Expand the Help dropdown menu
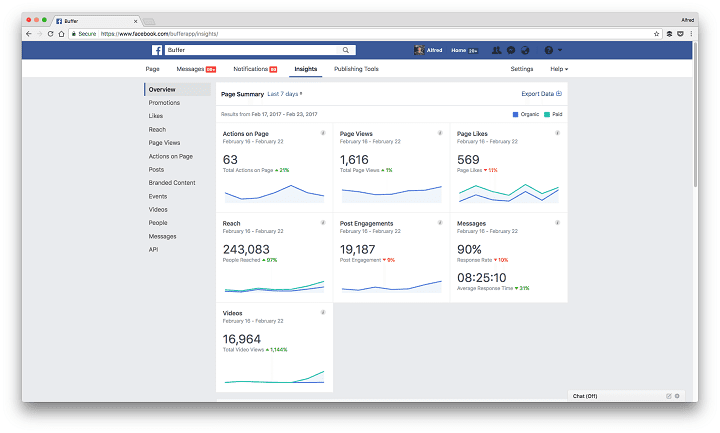This screenshot has height=433, width=720. 559,69
